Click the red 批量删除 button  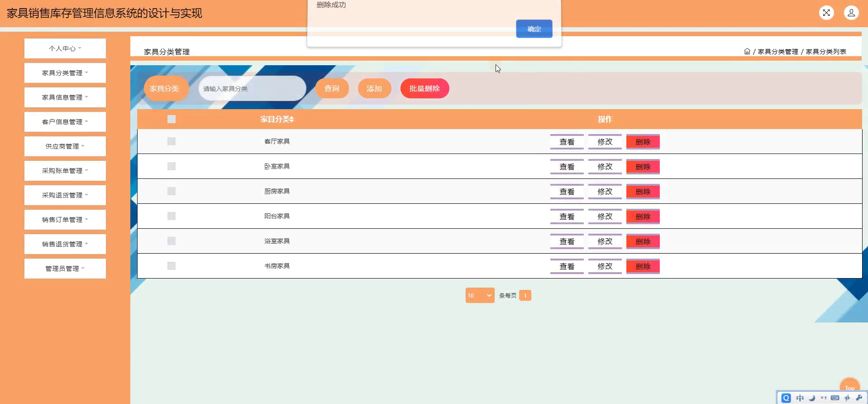[424, 88]
